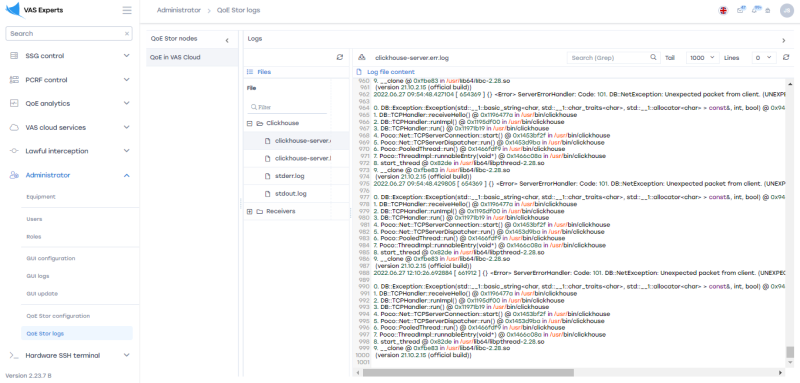Expand the Logs panel right arrow

[784, 40]
